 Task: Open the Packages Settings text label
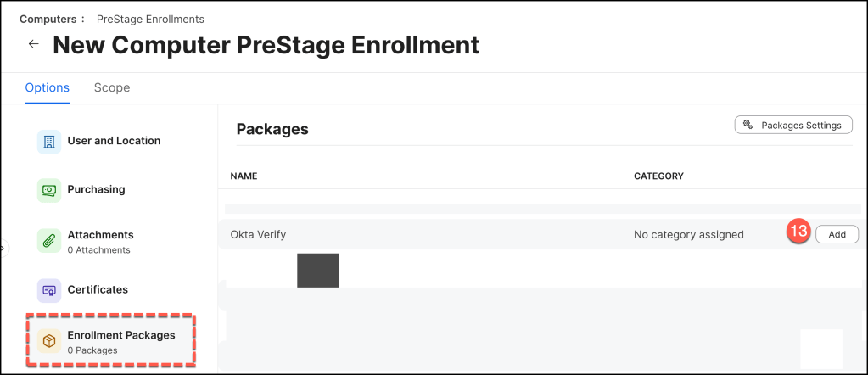[x=801, y=126]
